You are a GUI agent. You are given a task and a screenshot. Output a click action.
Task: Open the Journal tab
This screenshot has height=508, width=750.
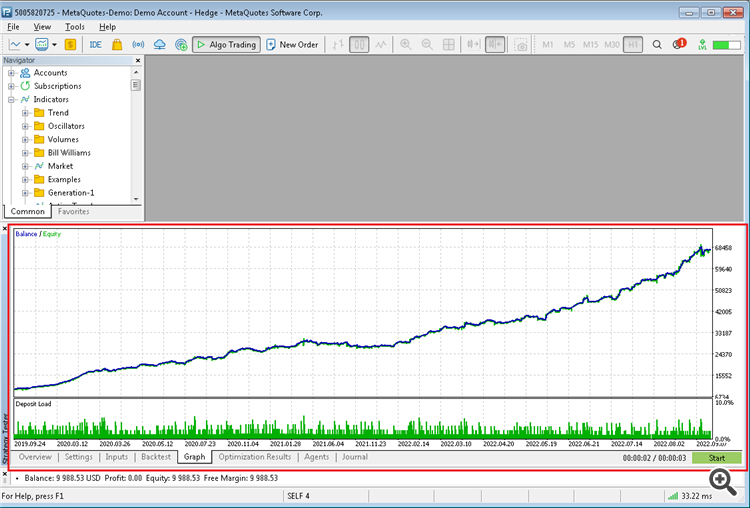pyautogui.click(x=354, y=457)
